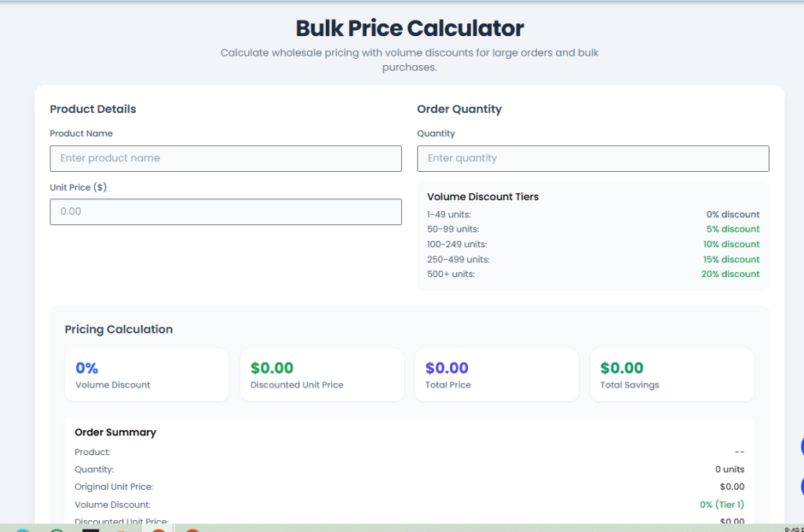Click the 20% discount value text
The height and width of the screenshot is (532, 804).
[730, 274]
